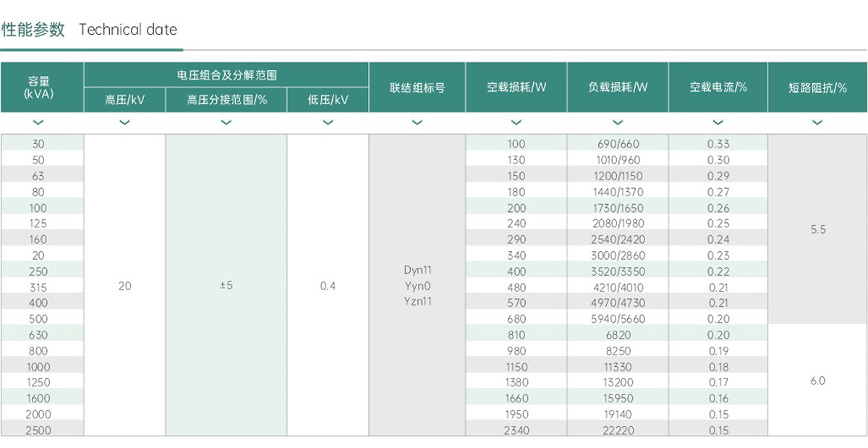Screen dimensions: 868x448
Task: Open the chevron below 负载损耗/W header
Action: click(x=618, y=122)
